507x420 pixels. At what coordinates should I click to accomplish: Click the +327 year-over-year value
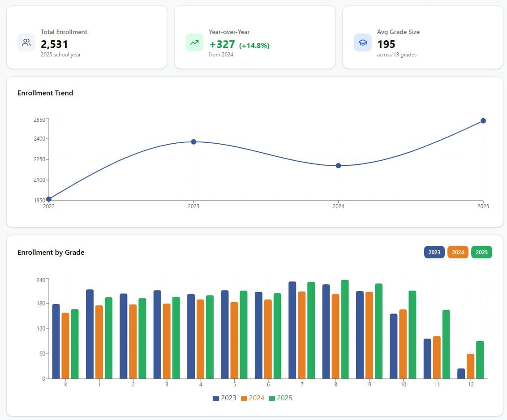click(222, 44)
